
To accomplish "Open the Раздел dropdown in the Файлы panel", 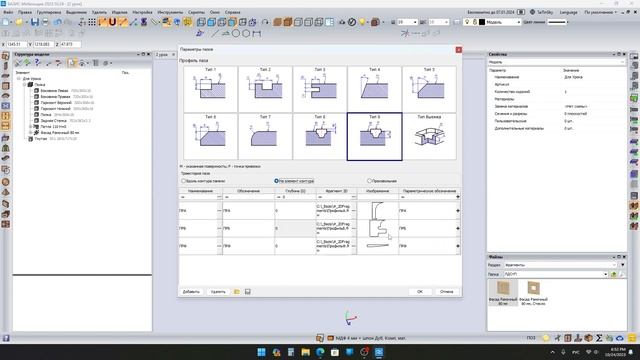I will 613,265.
